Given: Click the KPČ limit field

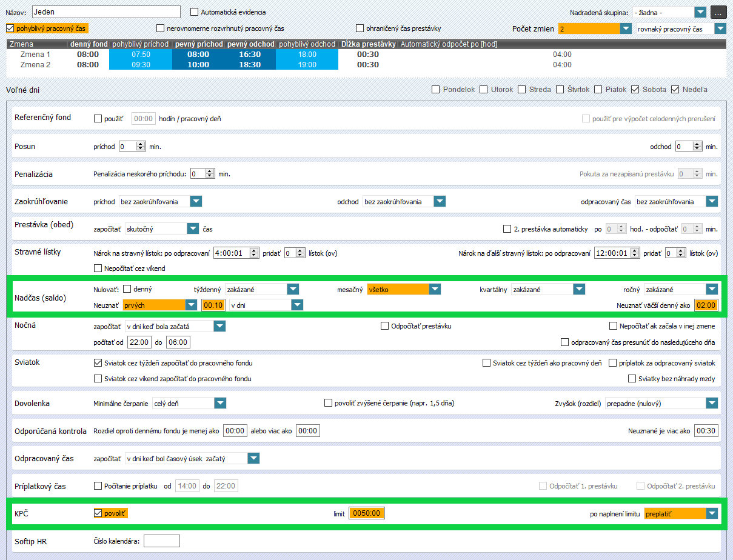Looking at the screenshot, I should tap(367, 513).
